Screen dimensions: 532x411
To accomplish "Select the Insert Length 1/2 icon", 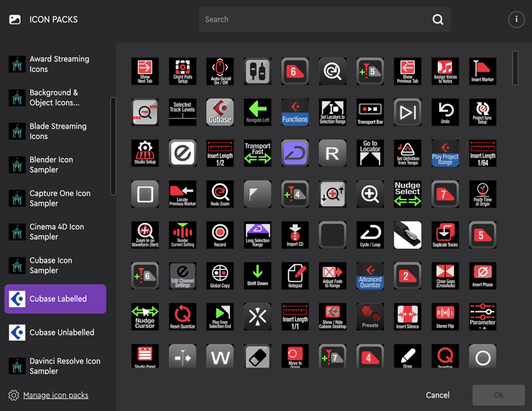I will pyautogui.click(x=220, y=153).
